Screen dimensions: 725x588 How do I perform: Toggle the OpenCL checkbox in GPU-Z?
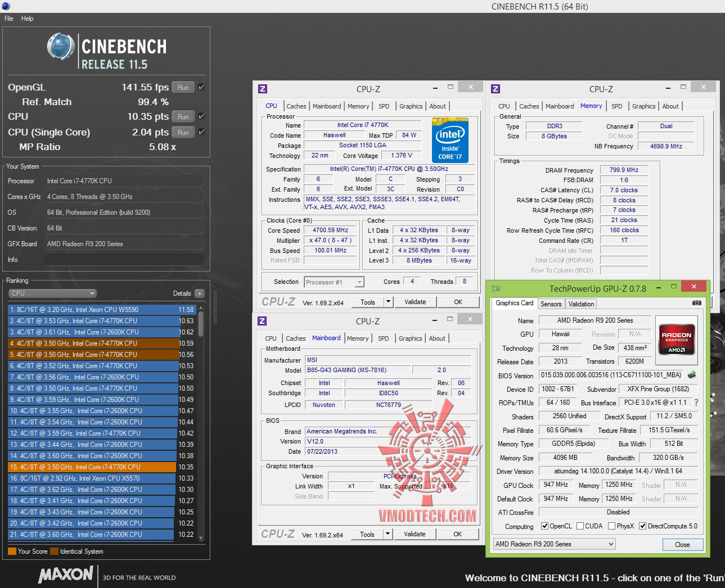pos(544,526)
